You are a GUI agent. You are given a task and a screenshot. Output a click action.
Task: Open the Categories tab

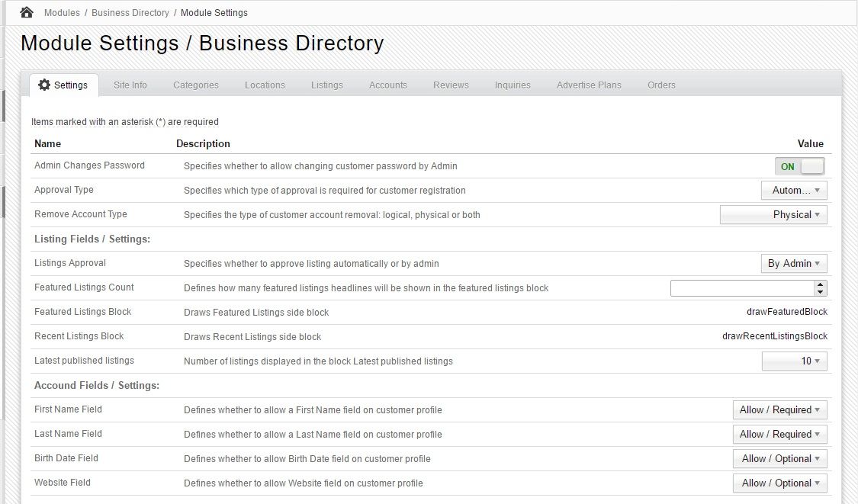coord(196,85)
